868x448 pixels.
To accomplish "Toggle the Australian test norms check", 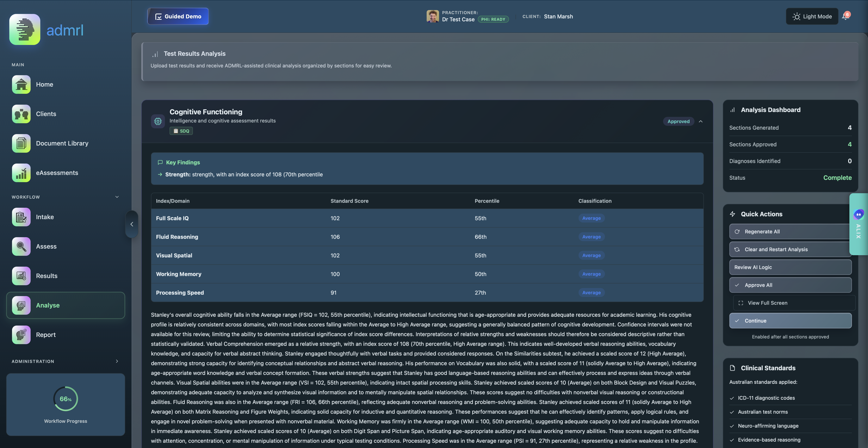I will click(x=732, y=412).
